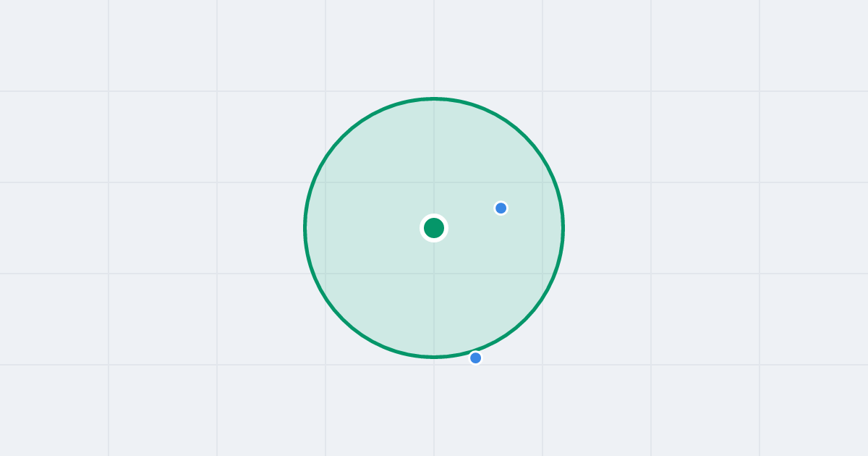The image size is (868, 456).
Task: Click the upper-left arc of the green outline
Action: point(342,136)
